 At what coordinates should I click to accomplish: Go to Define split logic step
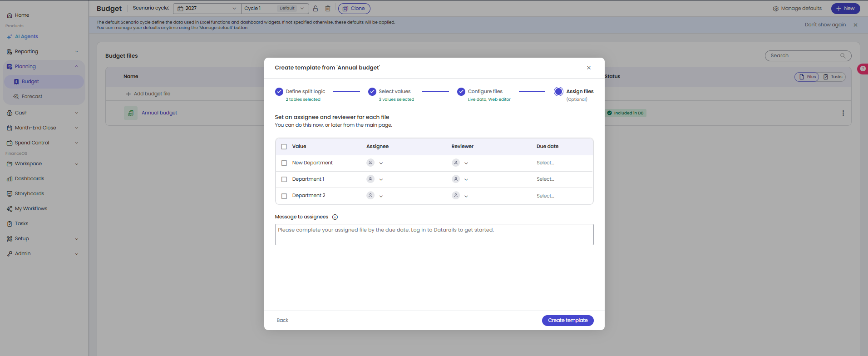point(301,94)
